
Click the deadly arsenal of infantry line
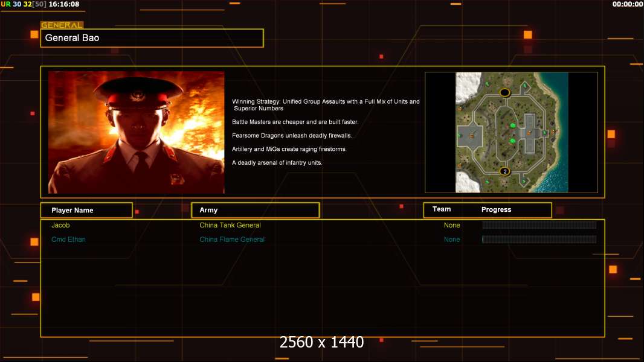(x=277, y=162)
